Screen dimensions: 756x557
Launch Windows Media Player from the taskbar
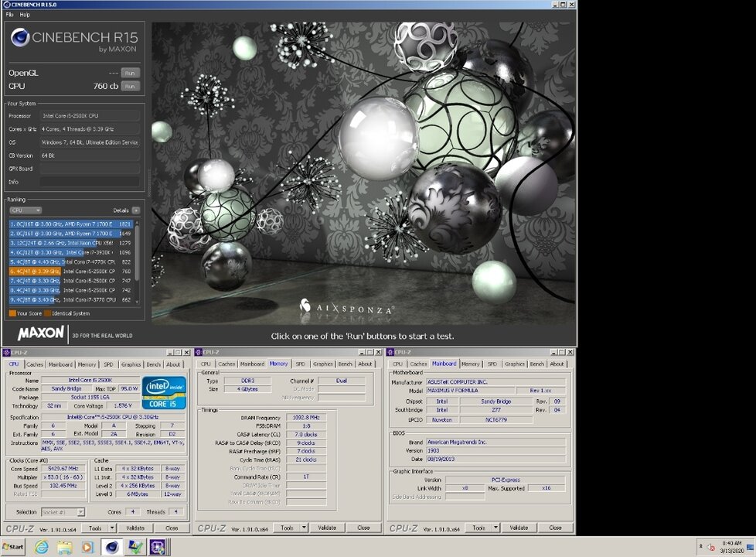(87, 547)
